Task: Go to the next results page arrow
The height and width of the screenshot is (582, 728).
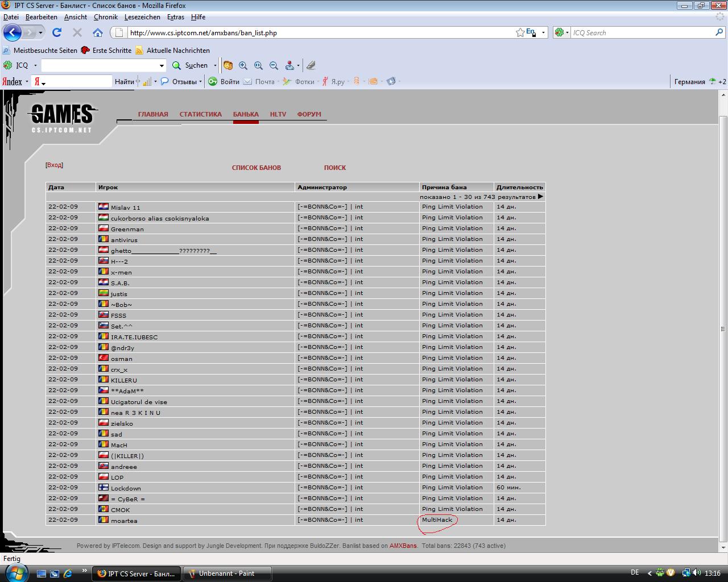Action: (x=540, y=197)
